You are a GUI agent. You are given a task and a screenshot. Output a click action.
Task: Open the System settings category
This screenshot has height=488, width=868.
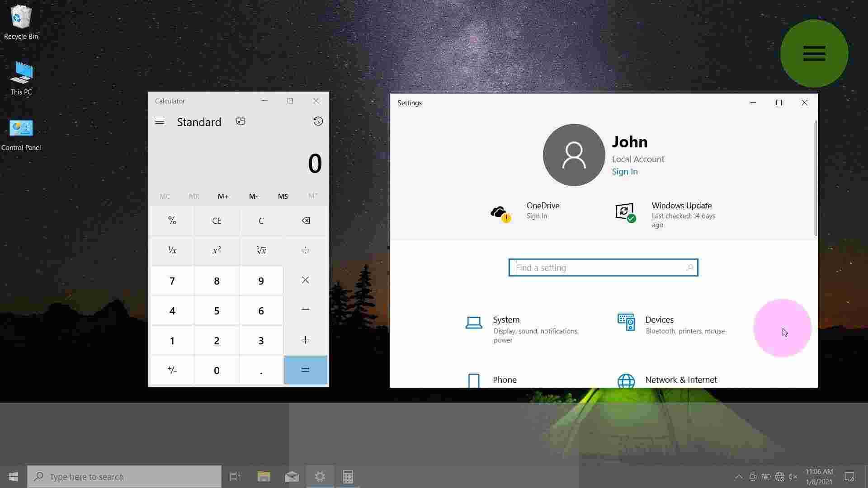click(x=506, y=319)
